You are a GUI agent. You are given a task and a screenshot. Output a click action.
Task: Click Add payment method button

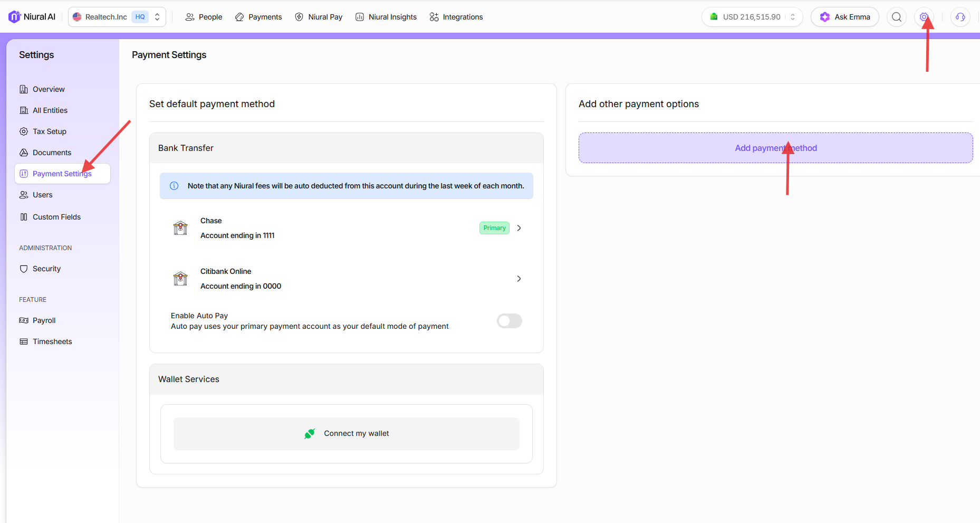(775, 148)
